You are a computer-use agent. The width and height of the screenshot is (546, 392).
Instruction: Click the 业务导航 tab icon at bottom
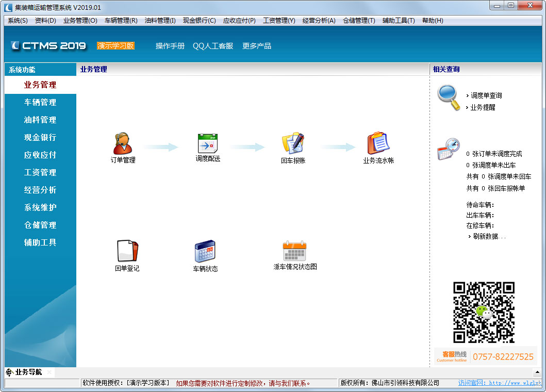[x=10, y=372]
